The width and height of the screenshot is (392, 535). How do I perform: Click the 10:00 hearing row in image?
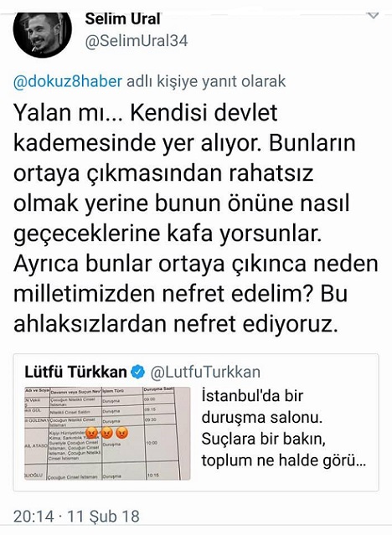[x=100, y=444]
